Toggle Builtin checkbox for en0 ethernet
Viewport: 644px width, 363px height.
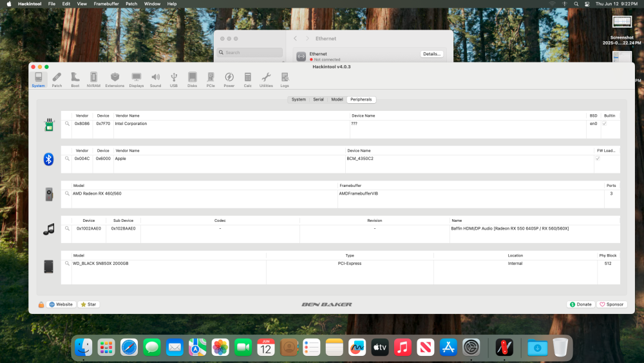604,123
